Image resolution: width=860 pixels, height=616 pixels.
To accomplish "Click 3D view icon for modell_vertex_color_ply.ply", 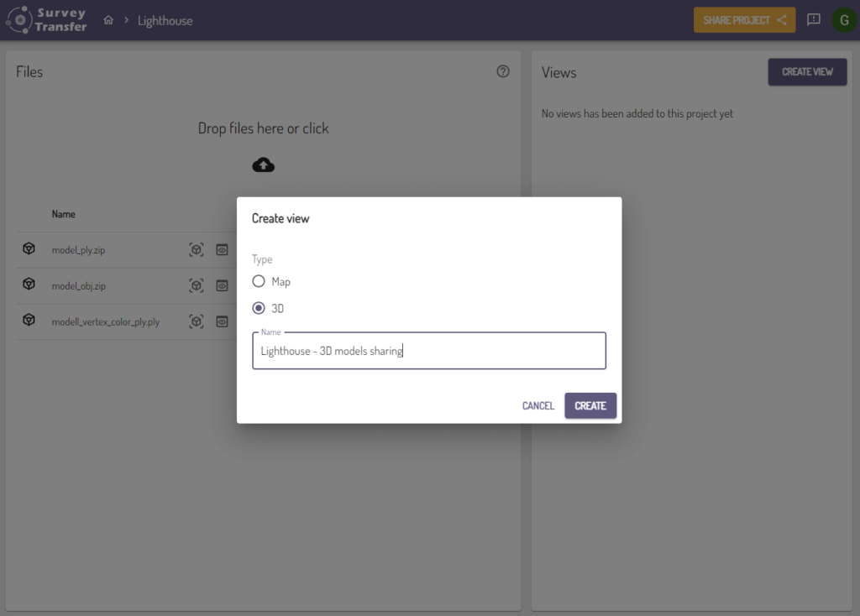I will [x=196, y=321].
